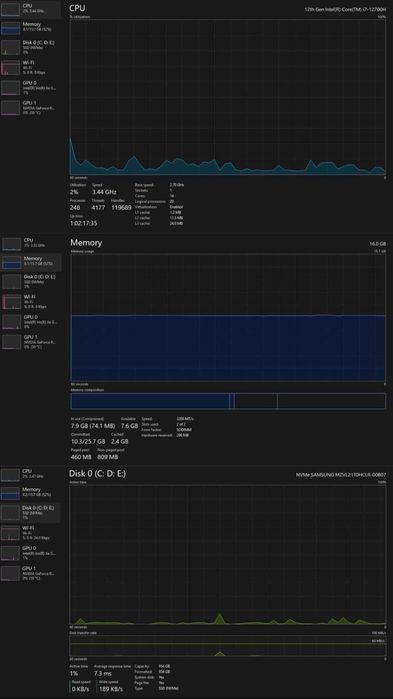Screen dimensions: 393x699
Task: Select Wi-Fi in the Disk panel's sidebar
Action: coord(30,533)
